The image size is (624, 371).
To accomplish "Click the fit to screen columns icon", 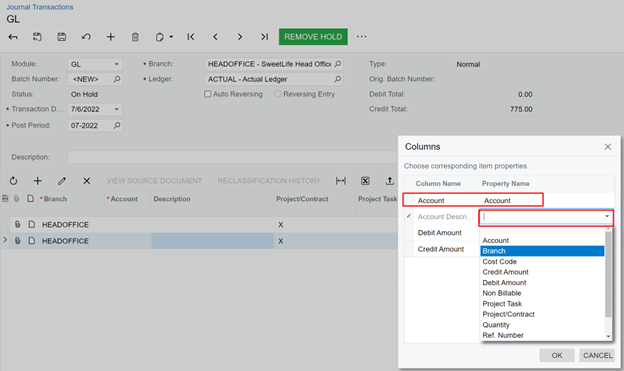I will [x=341, y=181].
